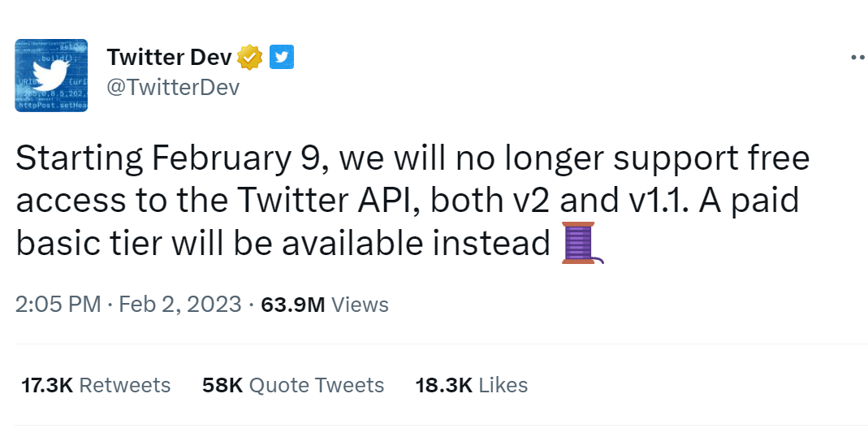The image size is (868, 437).
Task: Open the three-dot more options menu
Action: click(x=857, y=58)
